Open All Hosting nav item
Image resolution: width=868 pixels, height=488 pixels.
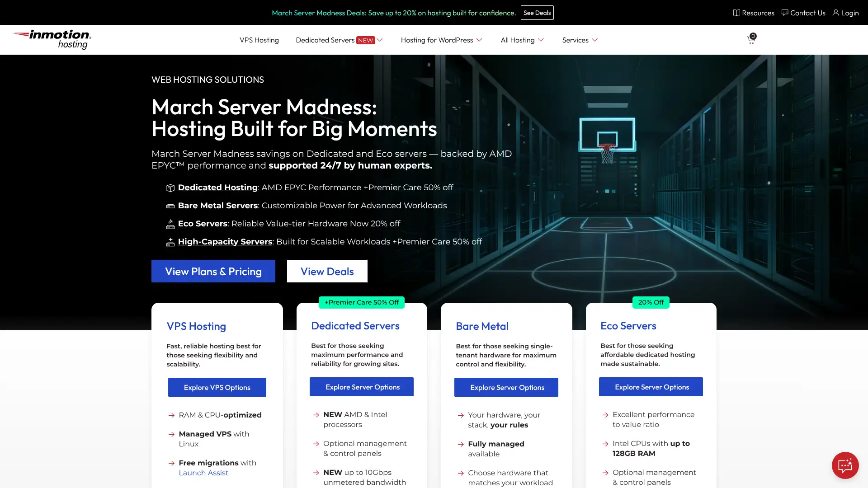518,40
